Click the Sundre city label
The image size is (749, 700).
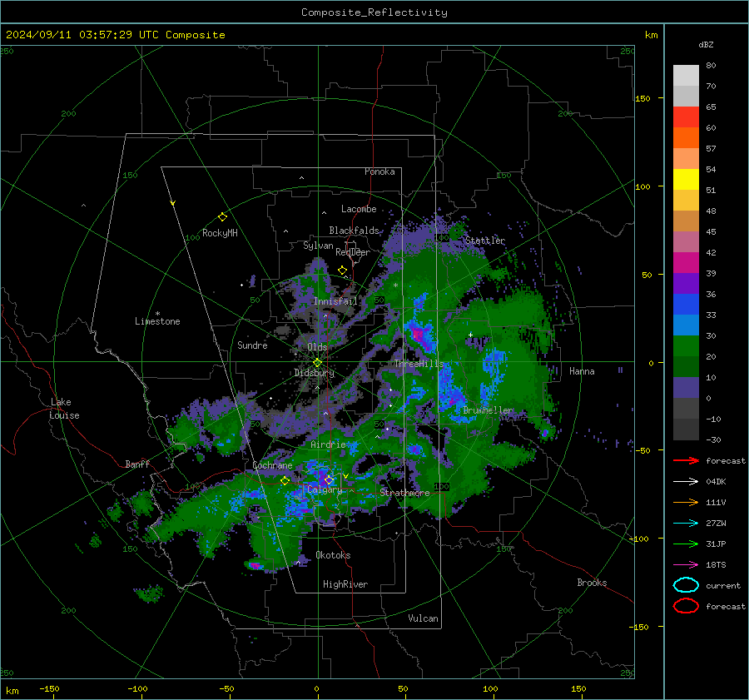click(x=252, y=345)
